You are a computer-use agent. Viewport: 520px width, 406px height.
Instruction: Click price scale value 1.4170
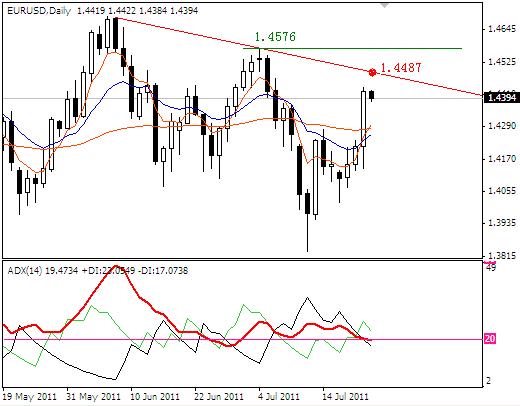[x=502, y=159]
